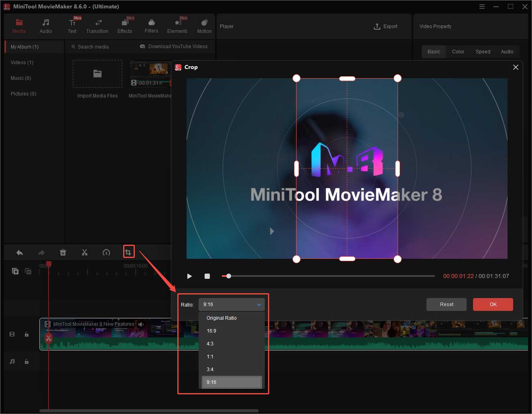Choose 1:1 ratio option
Screen dimensions: 532x414
click(x=231, y=356)
